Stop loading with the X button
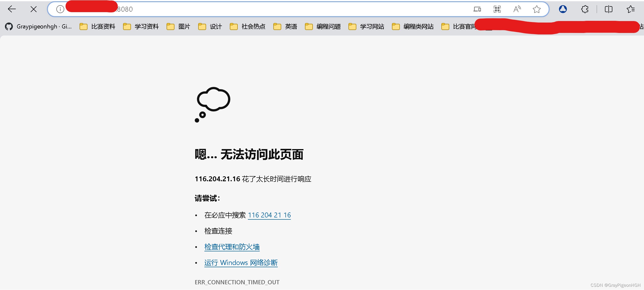644x290 pixels. click(x=34, y=9)
